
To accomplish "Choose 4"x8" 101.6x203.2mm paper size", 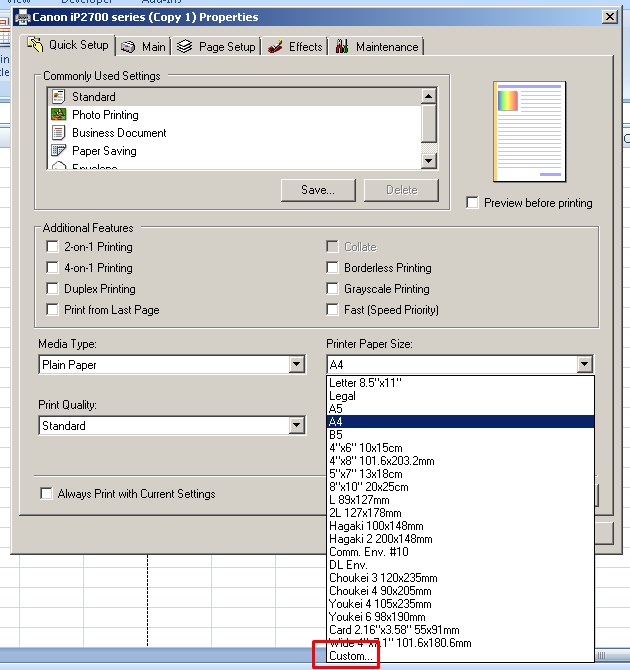I will pos(460,461).
